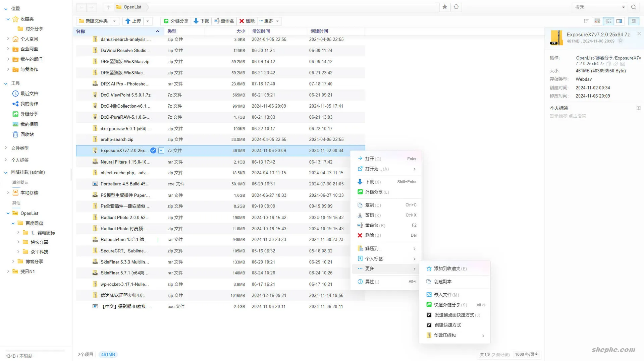Uncheck the selected ExposureX7 file checkmark
The image size is (644, 361).
coord(153,151)
